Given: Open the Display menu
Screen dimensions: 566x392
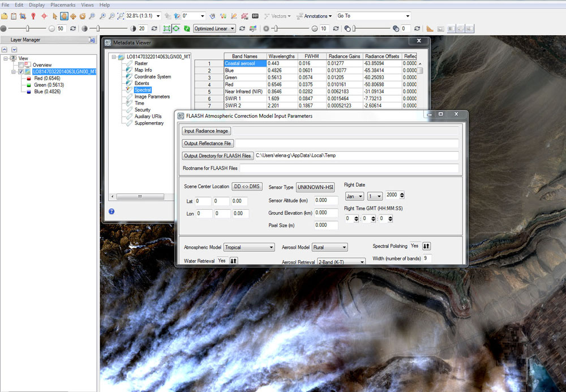Looking at the screenshot, I should [x=37, y=5].
